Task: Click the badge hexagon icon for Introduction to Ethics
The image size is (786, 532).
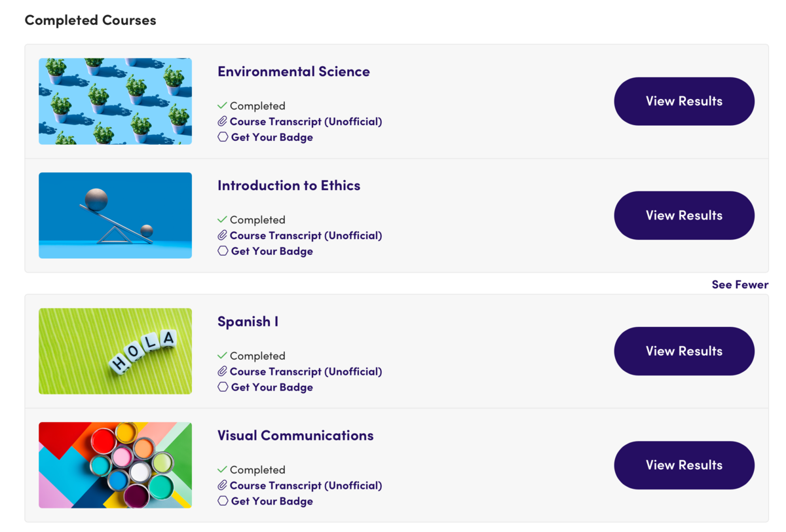Action: click(x=223, y=251)
